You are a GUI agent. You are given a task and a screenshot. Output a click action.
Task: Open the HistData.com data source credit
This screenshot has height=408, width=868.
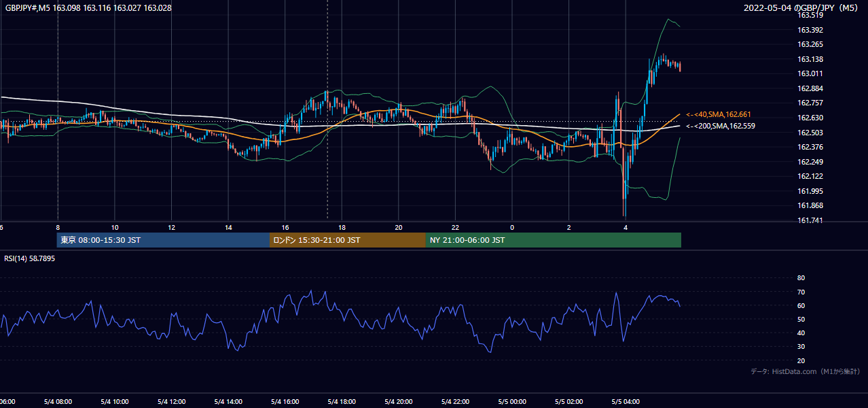coord(806,371)
